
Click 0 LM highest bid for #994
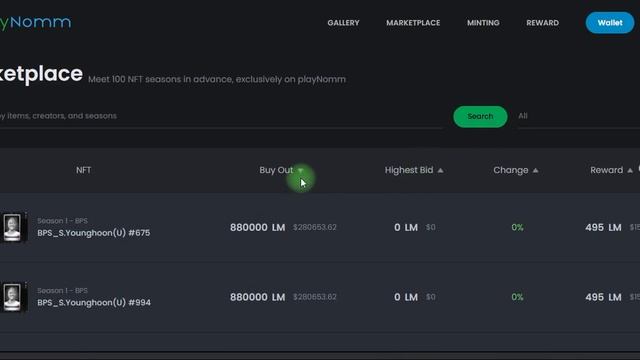coord(406,297)
